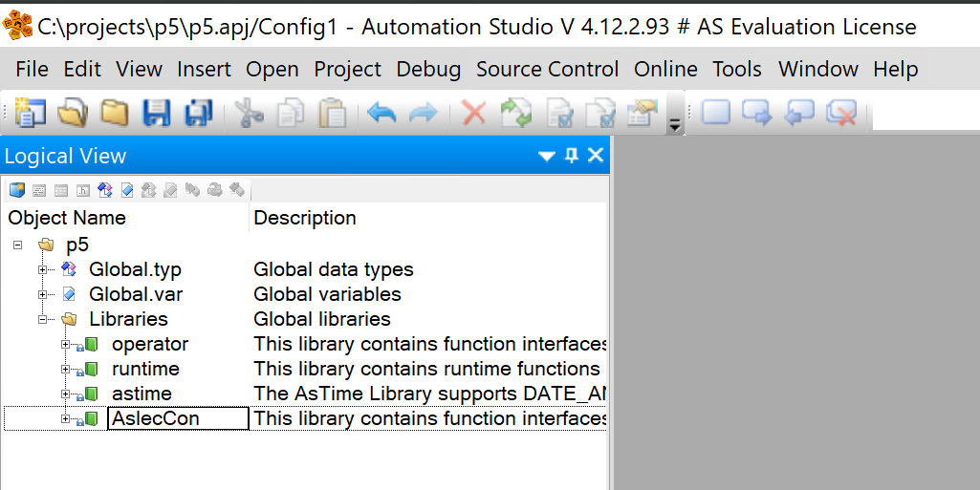Click the second document-with-checkmark toolbar icon
Viewport: 980px width, 490px height.
click(x=600, y=114)
